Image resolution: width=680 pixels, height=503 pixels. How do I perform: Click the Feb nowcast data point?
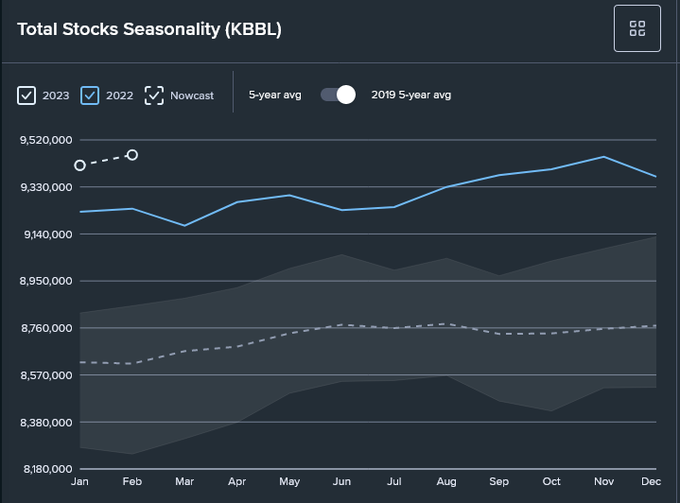pyautogui.click(x=132, y=155)
